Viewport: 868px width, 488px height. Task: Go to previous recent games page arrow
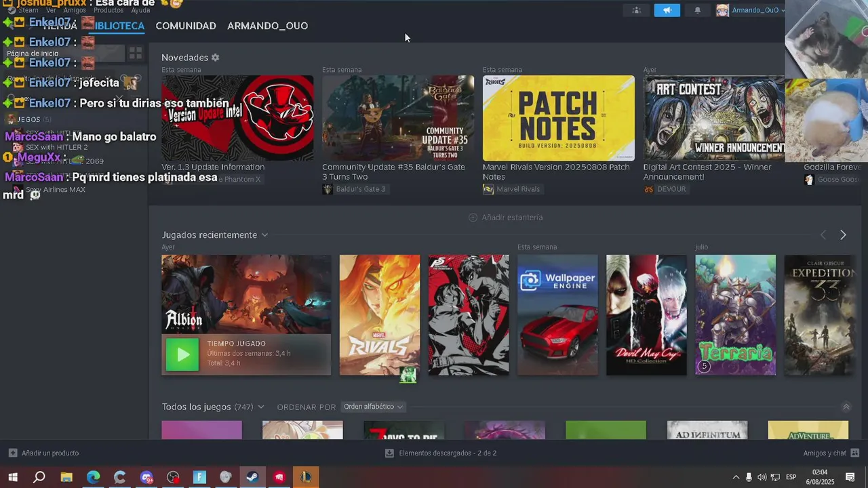[823, 235]
